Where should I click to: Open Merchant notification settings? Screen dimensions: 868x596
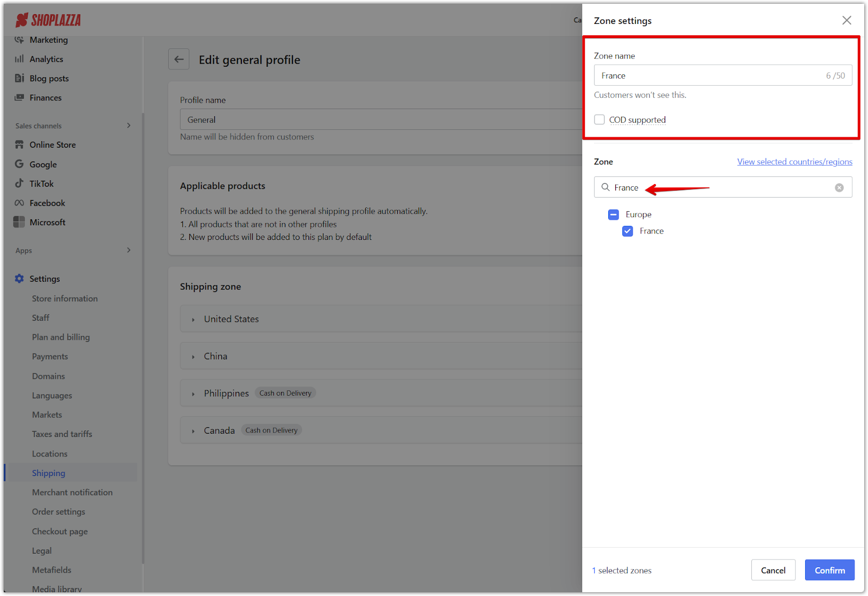72,492
